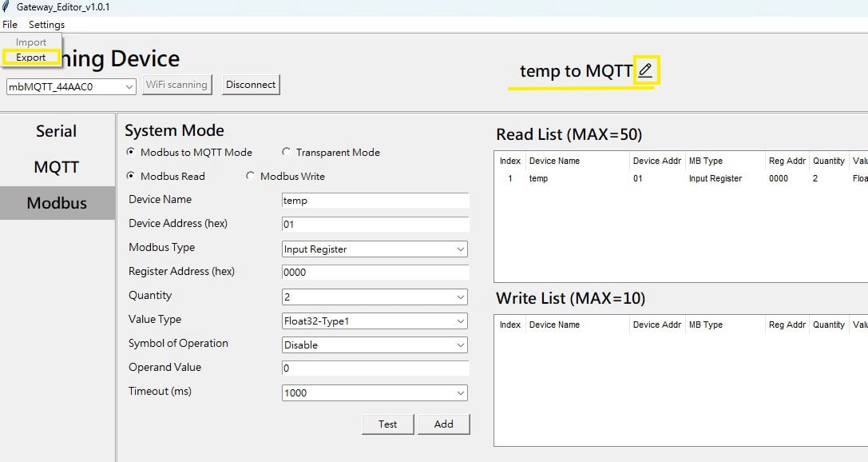Enable the Modbus Read radio option
868x462 pixels.
[x=131, y=177]
